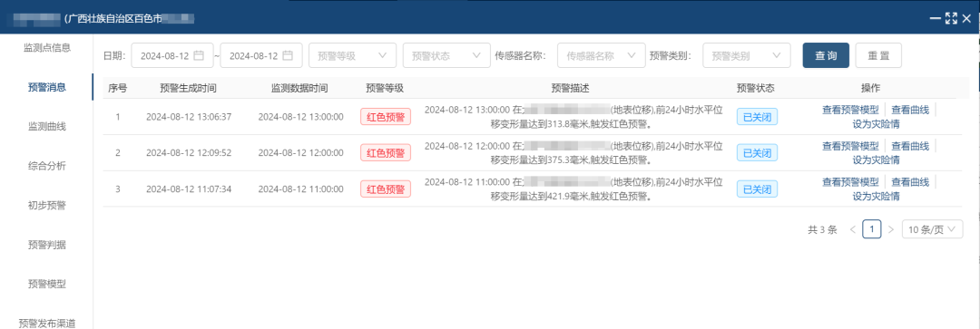Click 查看曲线 link in row 2
This screenshot has height=329, width=980.
(910, 146)
